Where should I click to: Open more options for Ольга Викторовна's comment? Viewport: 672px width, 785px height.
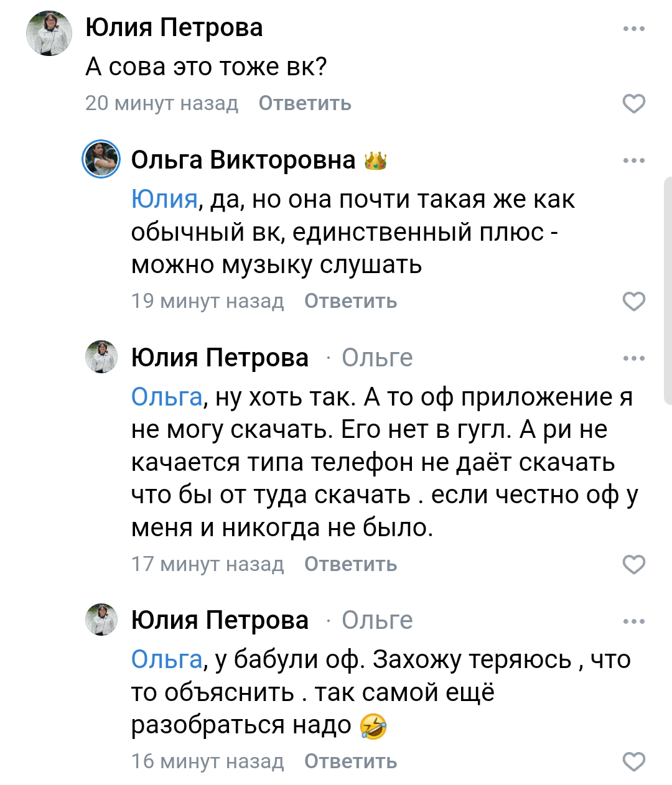click(x=633, y=160)
